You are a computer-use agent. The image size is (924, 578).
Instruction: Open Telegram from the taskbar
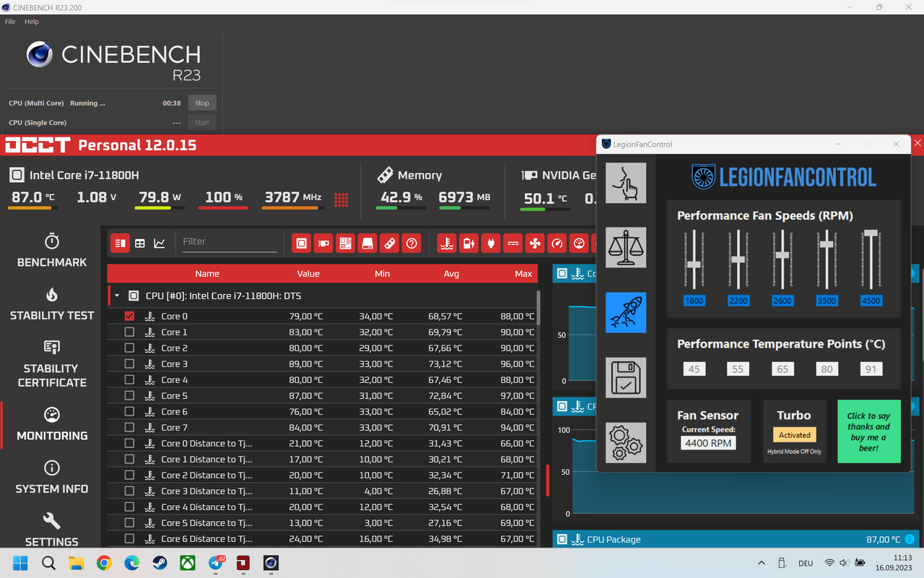(x=216, y=563)
